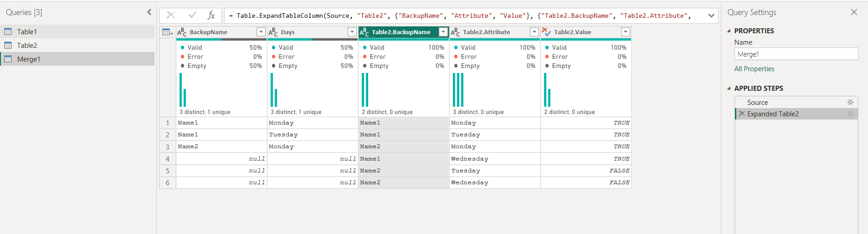Viewport: 868px width, 234px height.
Task: Change data type icon of BackupName column
Action: 182,32
